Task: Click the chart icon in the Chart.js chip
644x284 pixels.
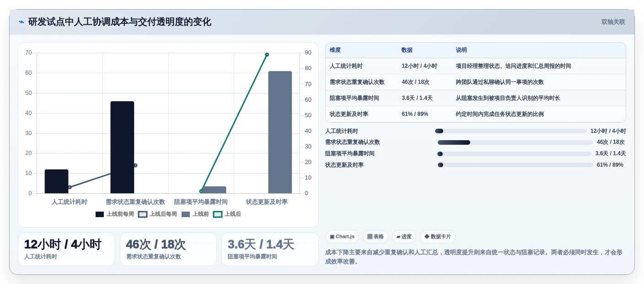Action: (332, 237)
